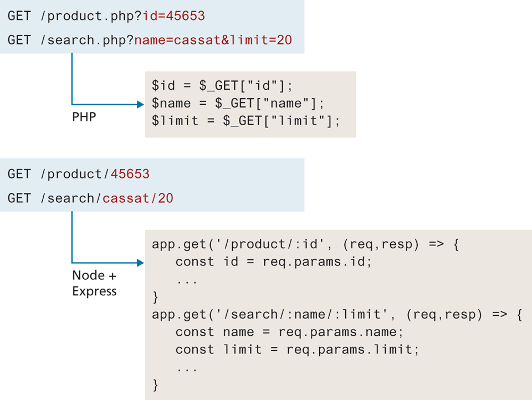Select the $name = $_GET["name"] code line
The height and width of the screenshot is (400, 532).
tap(237, 103)
